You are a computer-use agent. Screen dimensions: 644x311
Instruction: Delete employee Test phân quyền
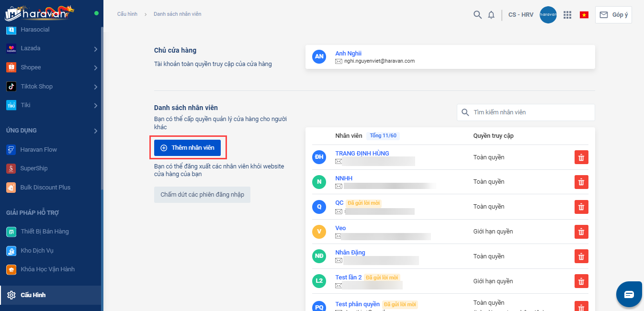tap(581, 306)
